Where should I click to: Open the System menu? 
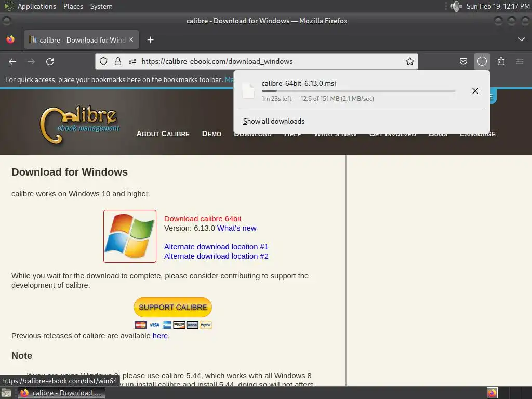pos(101,6)
